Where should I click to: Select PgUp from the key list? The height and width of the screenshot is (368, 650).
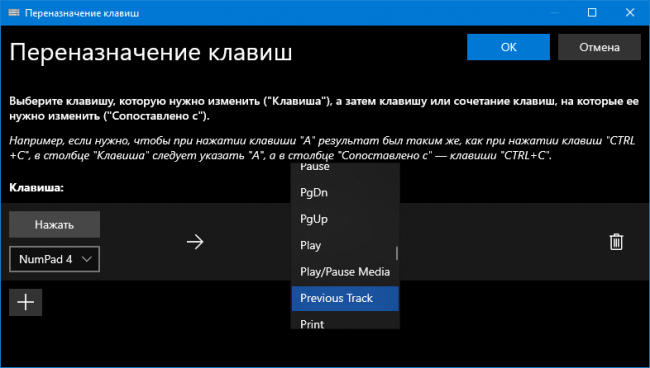[345, 219]
